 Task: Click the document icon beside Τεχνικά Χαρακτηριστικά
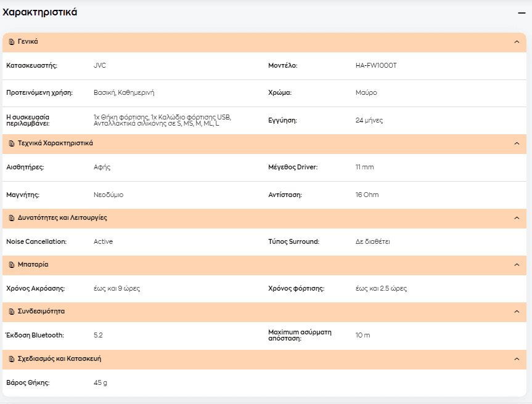(12, 143)
